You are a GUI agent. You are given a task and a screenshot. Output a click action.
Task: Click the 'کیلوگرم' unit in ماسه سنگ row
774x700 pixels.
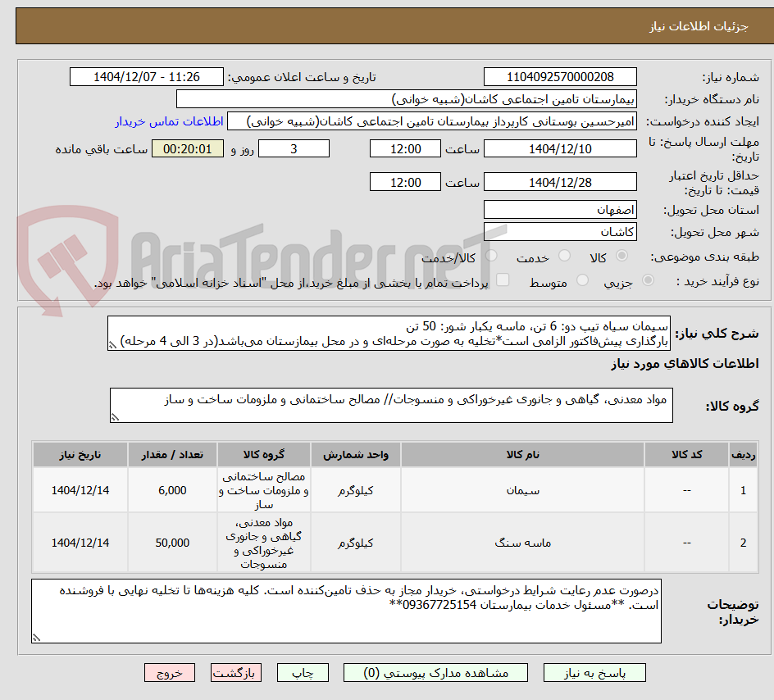[x=356, y=543]
